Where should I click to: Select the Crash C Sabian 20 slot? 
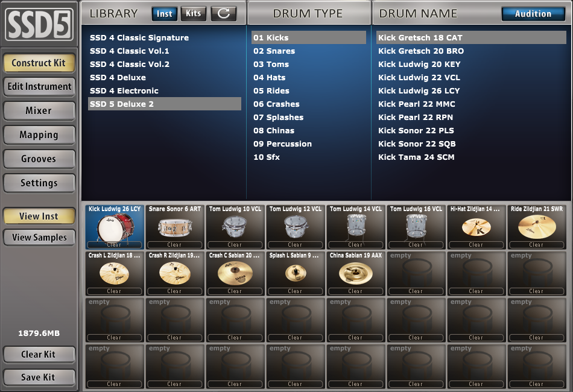235,273
